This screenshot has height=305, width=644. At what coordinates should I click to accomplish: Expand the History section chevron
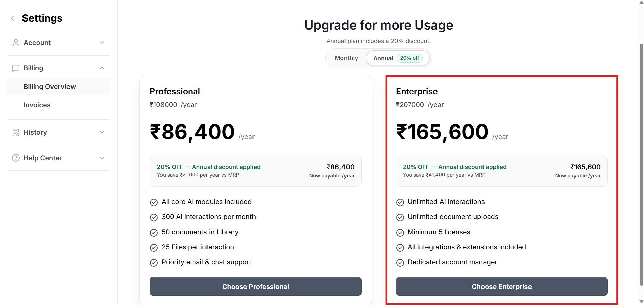tap(102, 132)
